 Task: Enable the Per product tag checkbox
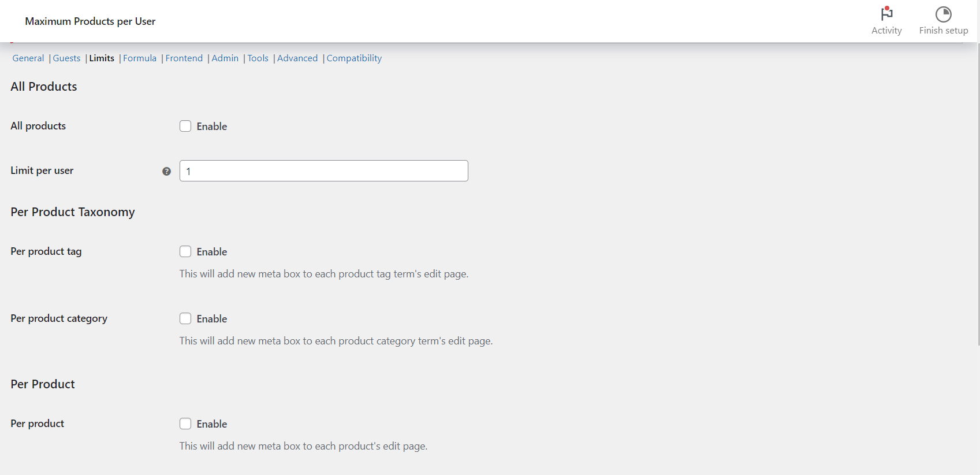point(185,251)
